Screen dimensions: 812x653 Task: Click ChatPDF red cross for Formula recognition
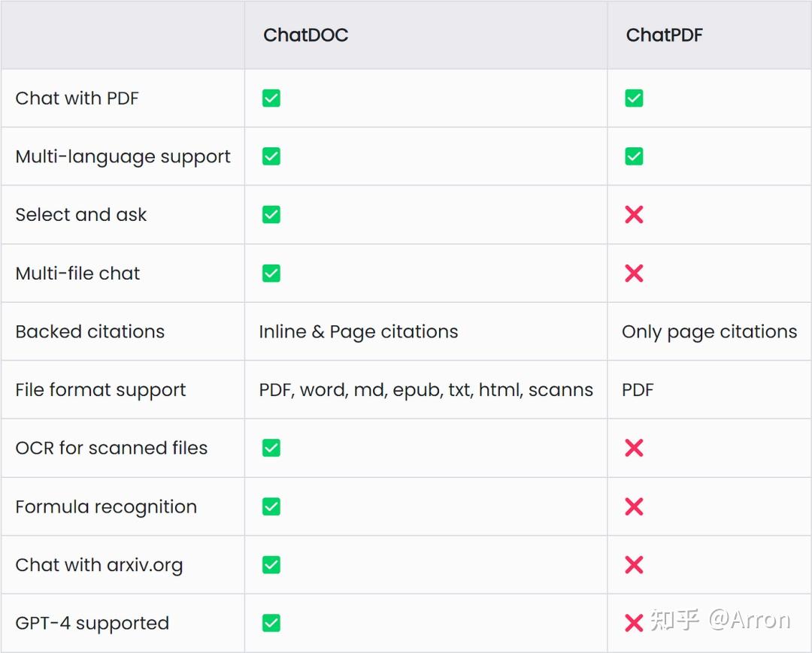(634, 506)
